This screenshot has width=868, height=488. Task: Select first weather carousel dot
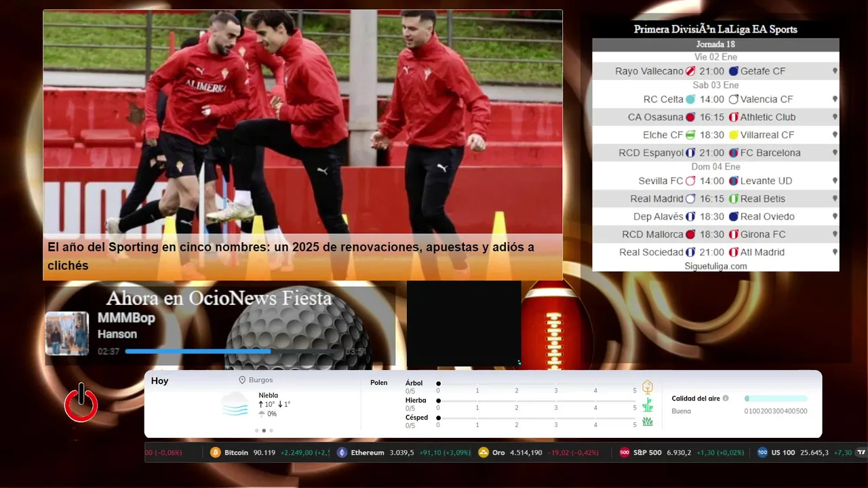click(256, 430)
